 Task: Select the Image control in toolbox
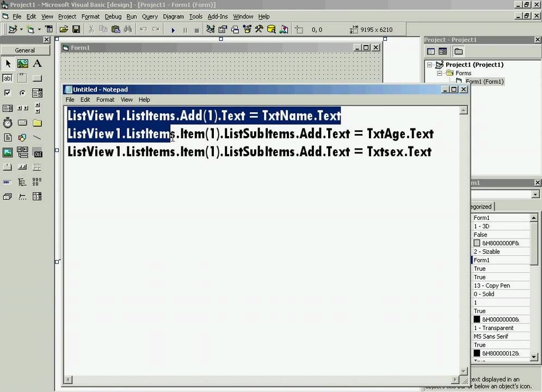coord(8,152)
